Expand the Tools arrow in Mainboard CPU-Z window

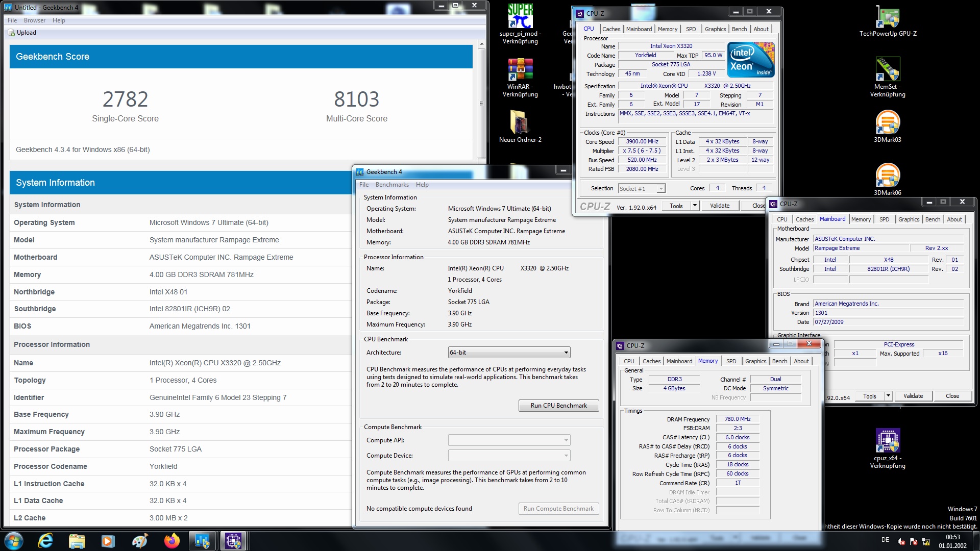click(x=888, y=396)
